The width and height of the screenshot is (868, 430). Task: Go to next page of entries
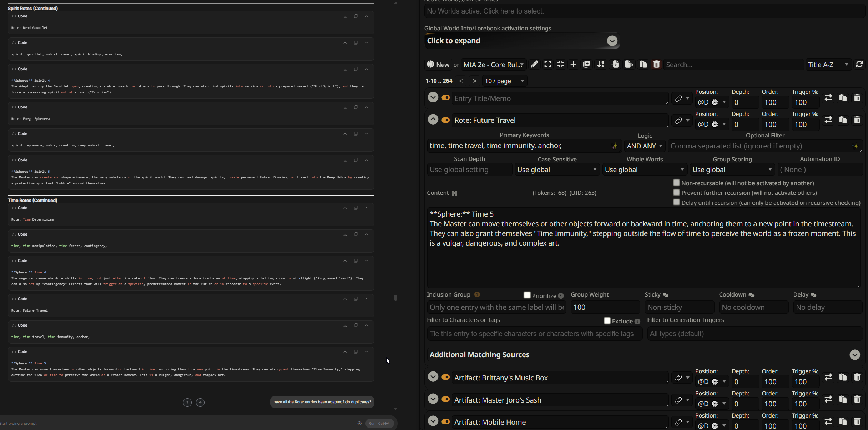click(x=474, y=81)
